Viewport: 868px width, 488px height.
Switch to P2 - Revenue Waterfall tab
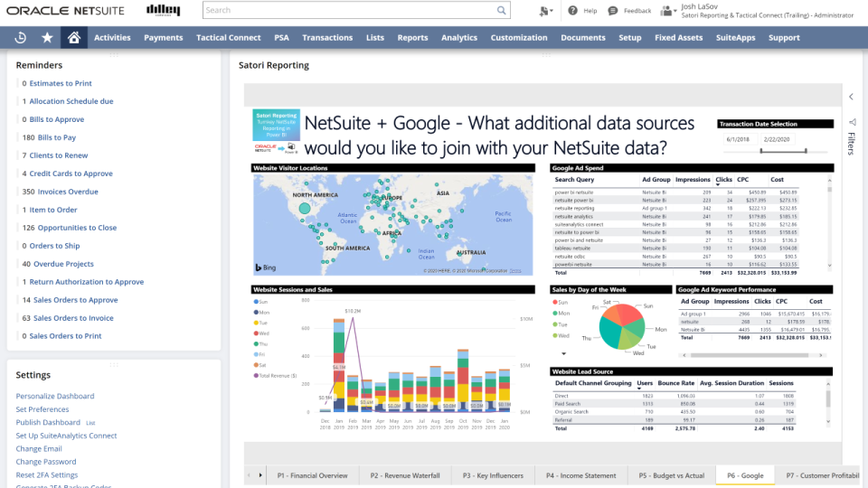point(405,475)
